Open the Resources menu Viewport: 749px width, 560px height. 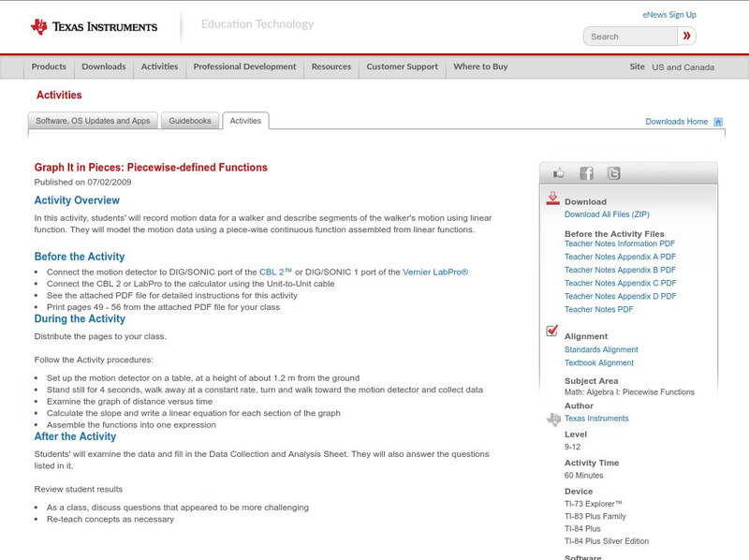[331, 66]
